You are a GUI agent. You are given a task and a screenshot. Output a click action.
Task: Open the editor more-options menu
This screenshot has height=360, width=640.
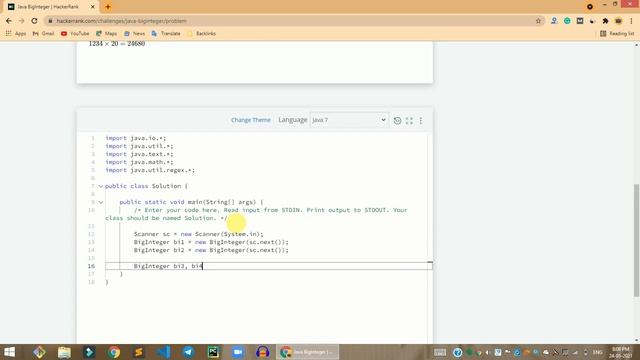(421, 120)
